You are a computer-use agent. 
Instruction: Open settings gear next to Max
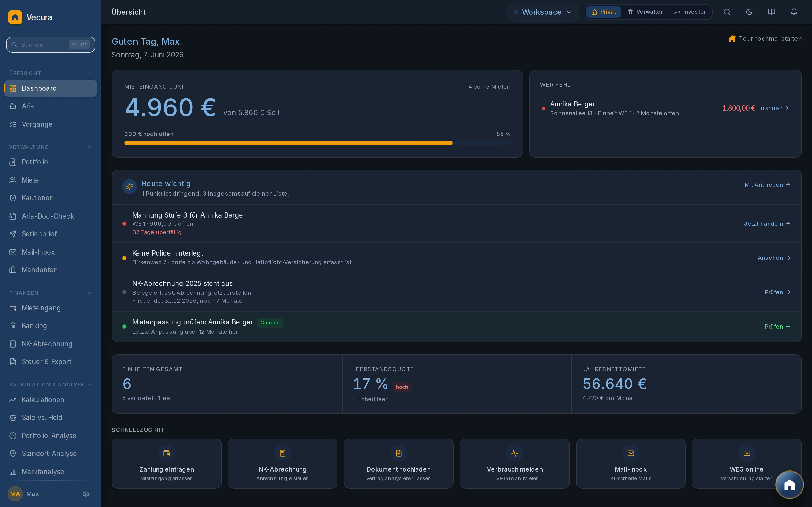pos(86,494)
